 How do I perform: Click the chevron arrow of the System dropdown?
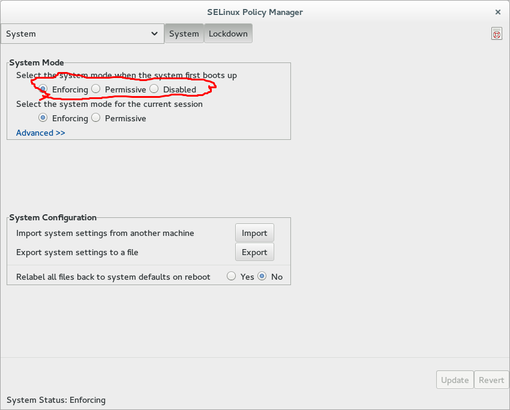(154, 34)
